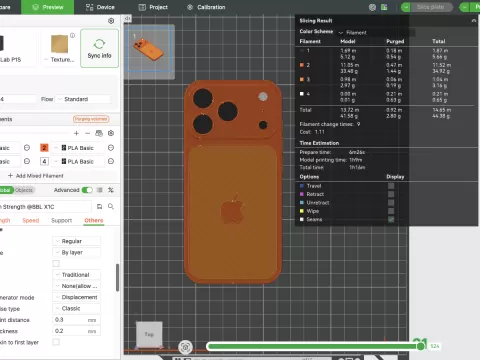Click the green layer progress slider handle
The image size is (480, 360).
pos(421,346)
